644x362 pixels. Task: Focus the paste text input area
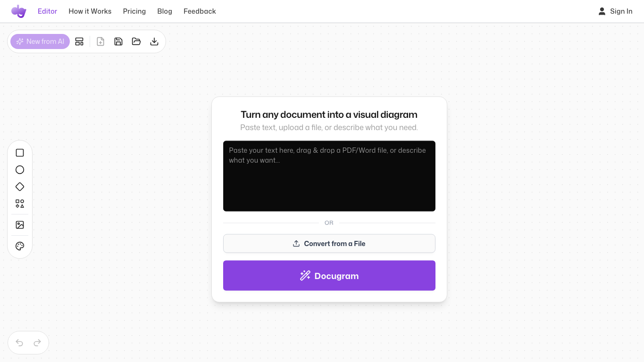tap(329, 176)
